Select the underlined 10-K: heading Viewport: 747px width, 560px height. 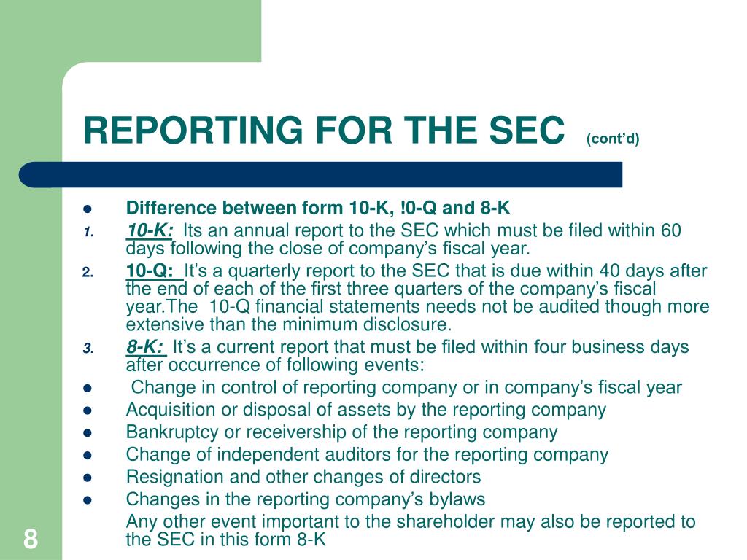150,230
